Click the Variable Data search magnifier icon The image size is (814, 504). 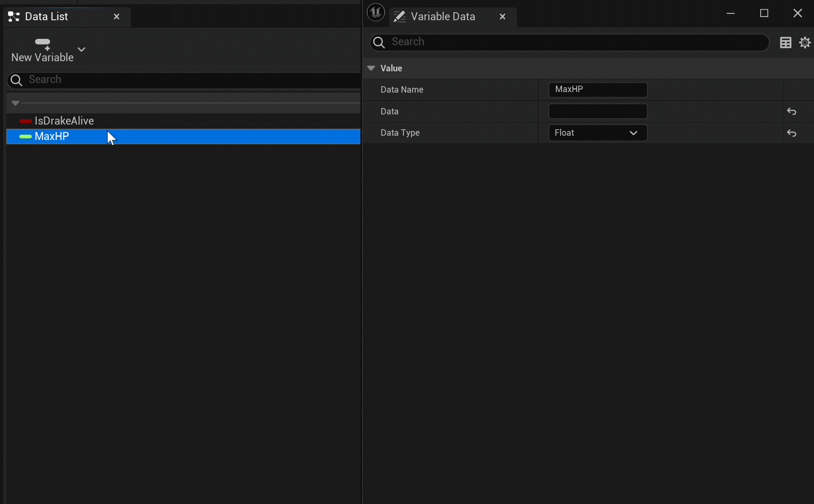(x=379, y=42)
